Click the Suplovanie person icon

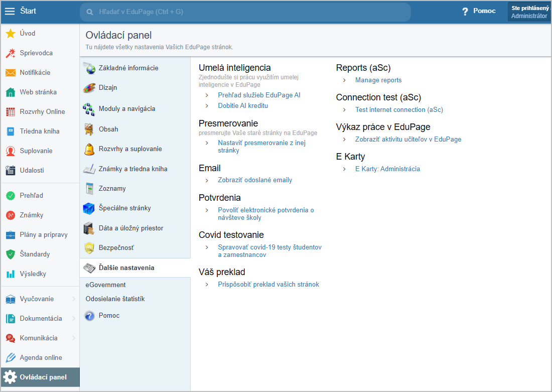coord(11,151)
